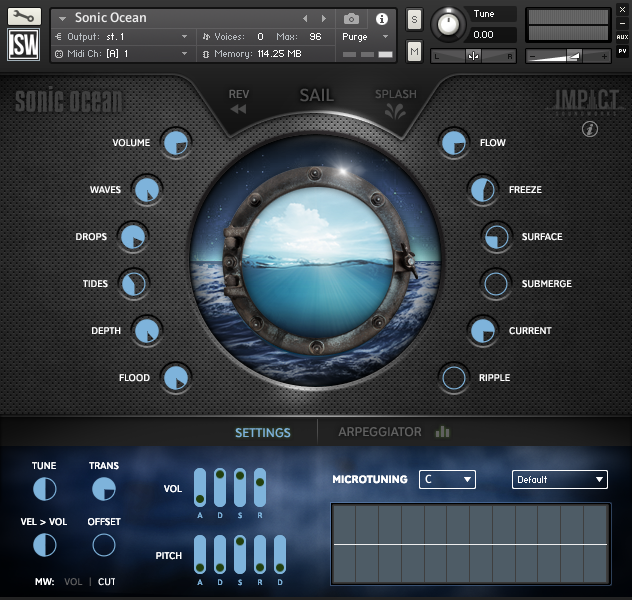The height and width of the screenshot is (600, 632).
Task: Adjust the VOL envelope S slider
Action: tap(240, 487)
